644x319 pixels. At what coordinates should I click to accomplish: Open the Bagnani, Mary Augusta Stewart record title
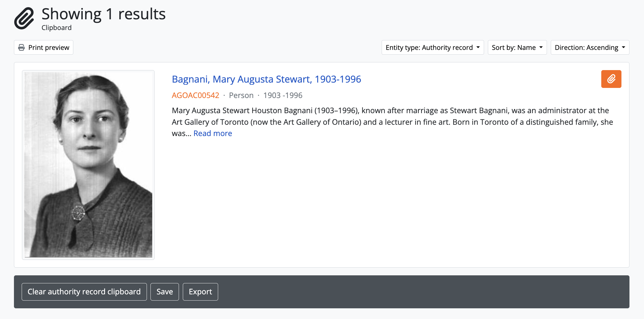pos(266,79)
